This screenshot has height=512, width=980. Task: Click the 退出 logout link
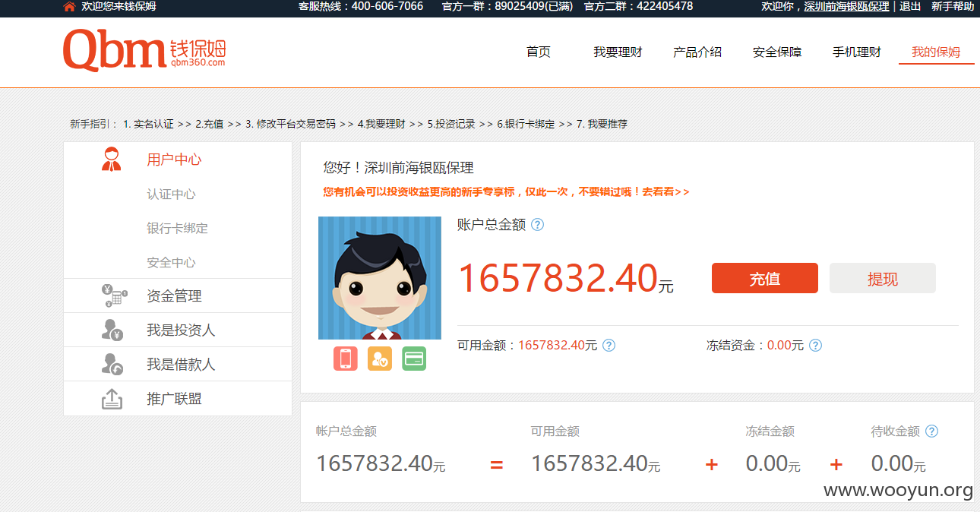click(910, 6)
